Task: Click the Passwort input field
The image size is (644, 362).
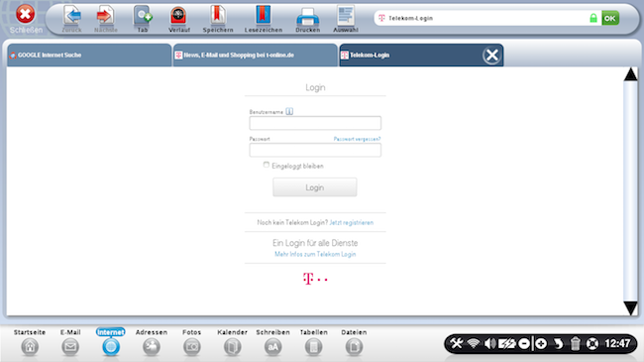Action: pyautogui.click(x=315, y=150)
